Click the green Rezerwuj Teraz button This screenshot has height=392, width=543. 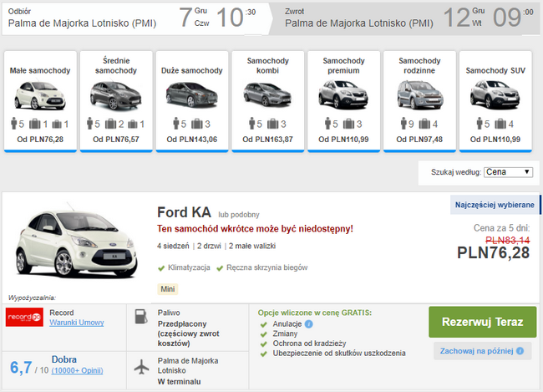482,322
